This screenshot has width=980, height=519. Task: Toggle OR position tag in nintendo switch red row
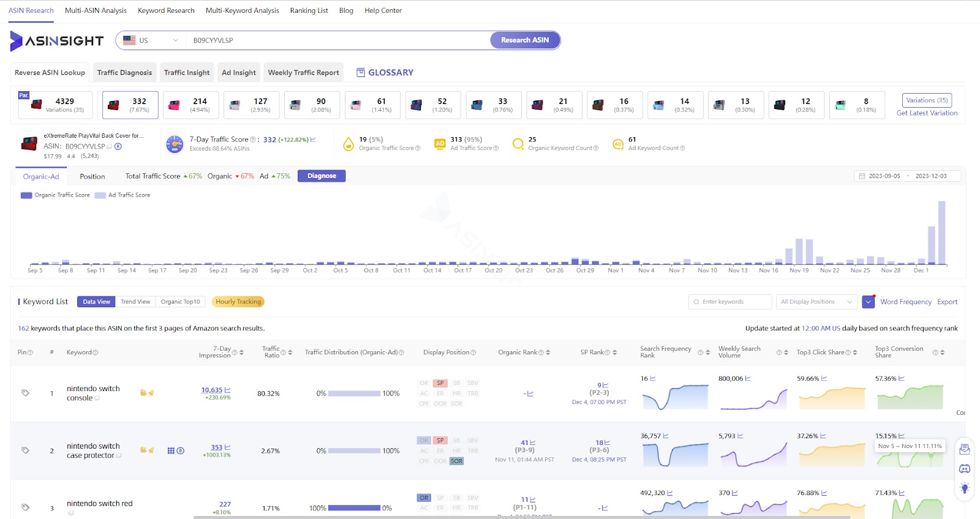(424, 498)
